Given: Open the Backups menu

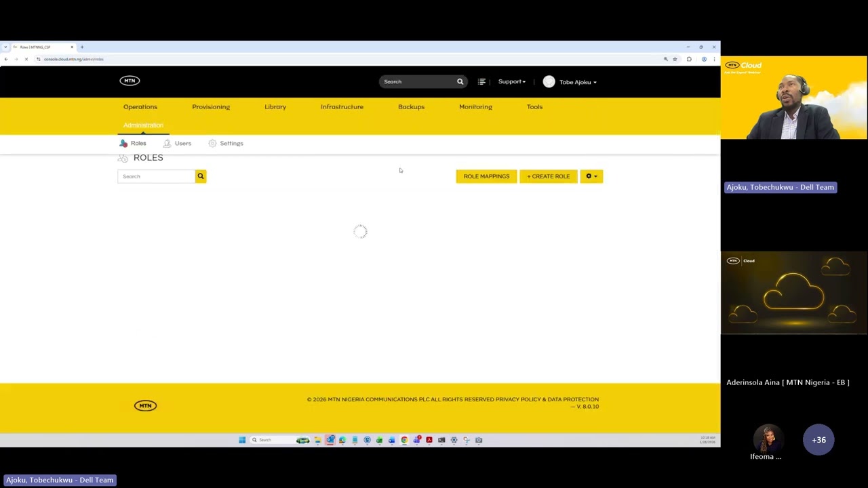Looking at the screenshot, I should [411, 106].
